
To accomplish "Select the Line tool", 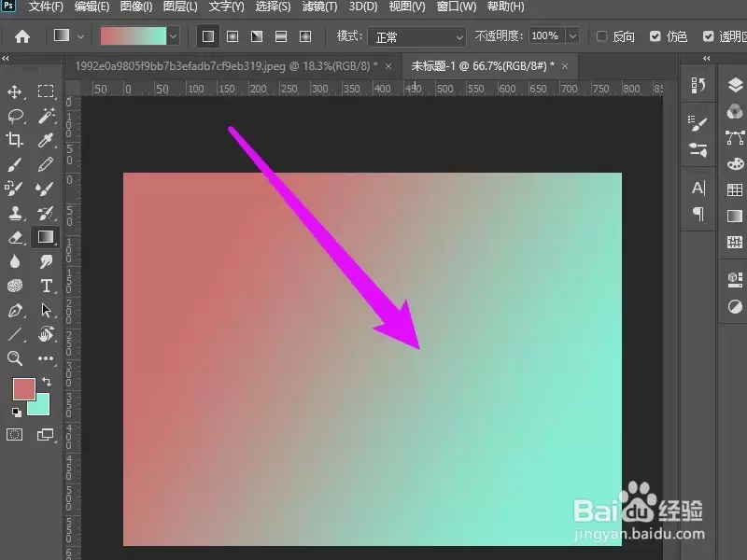I will [15, 334].
